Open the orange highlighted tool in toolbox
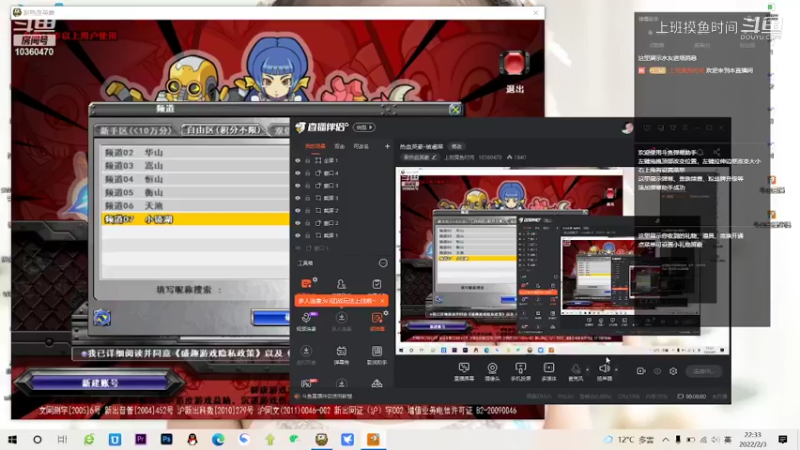This screenshot has width=800, height=450. pyautogui.click(x=377, y=321)
